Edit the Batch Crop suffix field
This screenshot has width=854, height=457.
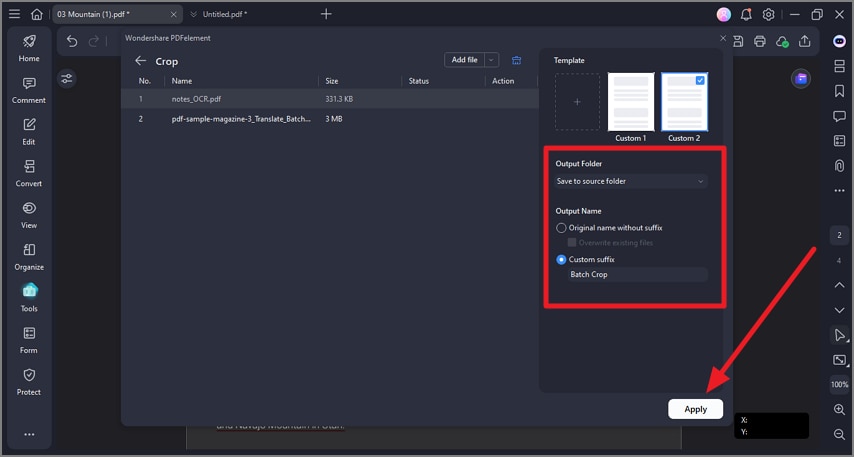coord(638,275)
